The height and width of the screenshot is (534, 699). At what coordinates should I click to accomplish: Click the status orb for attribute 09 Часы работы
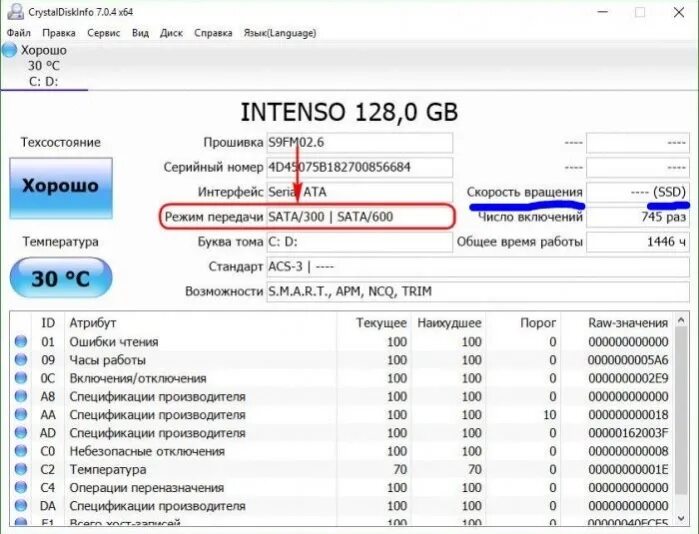click(21, 360)
